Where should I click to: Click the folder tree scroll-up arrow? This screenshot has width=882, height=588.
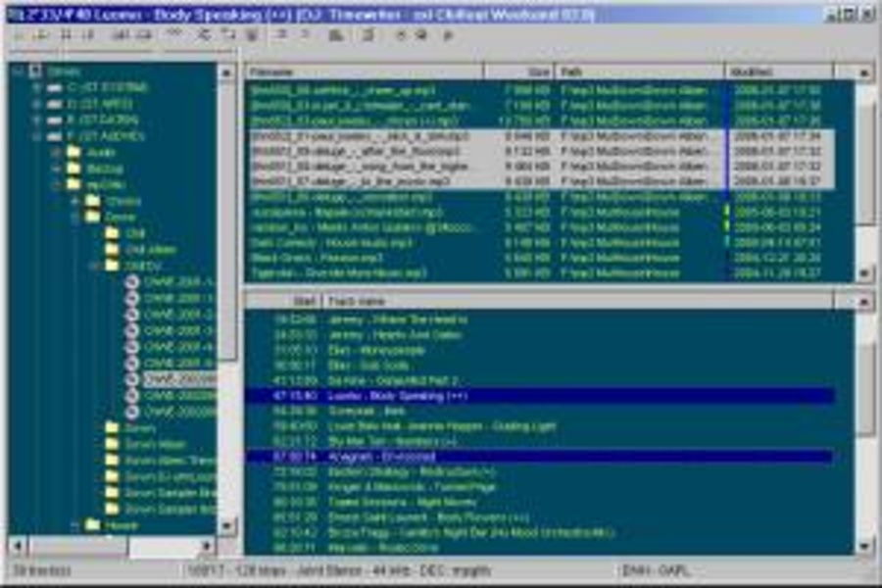click(226, 72)
